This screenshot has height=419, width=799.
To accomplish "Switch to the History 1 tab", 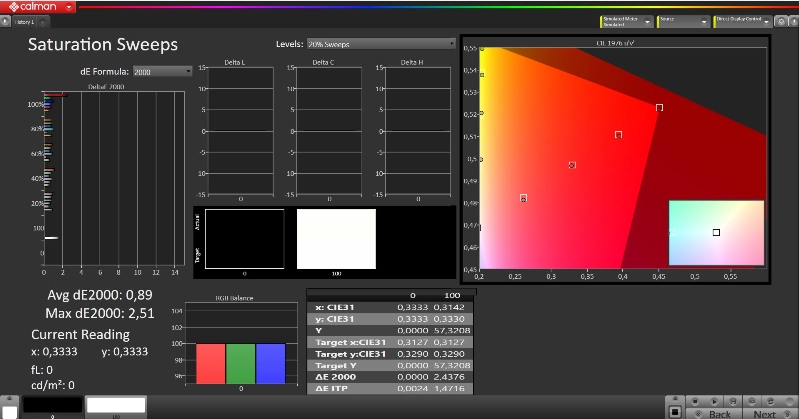I will coord(24,21).
